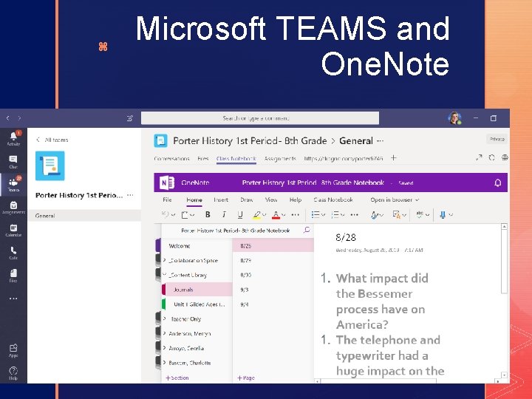
Task: Apply underline formatting in OneNote
Action: (x=240, y=214)
